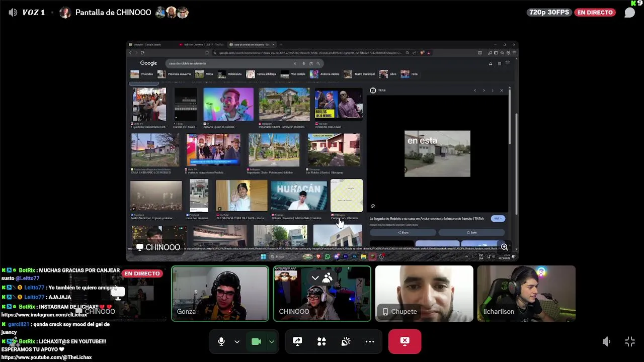This screenshot has height=362, width=644.
Task: Click the Save button in image preview
Action: click(x=472, y=233)
